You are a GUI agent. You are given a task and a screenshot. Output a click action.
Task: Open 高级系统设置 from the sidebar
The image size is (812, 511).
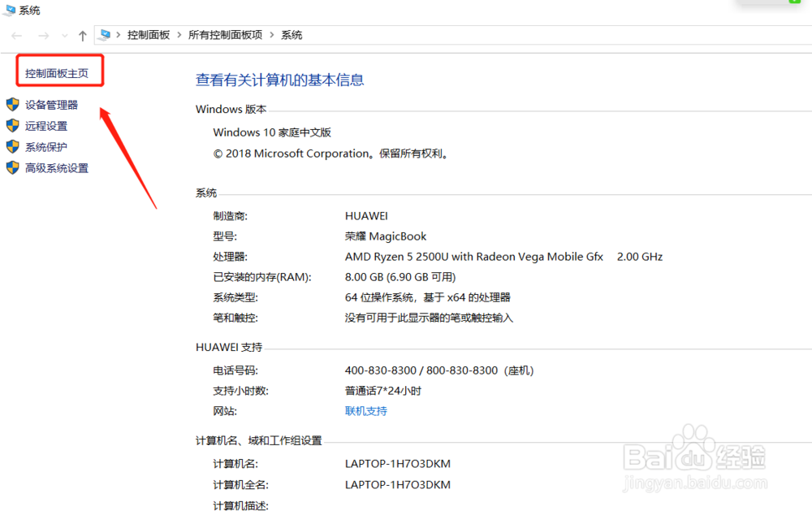coord(58,167)
